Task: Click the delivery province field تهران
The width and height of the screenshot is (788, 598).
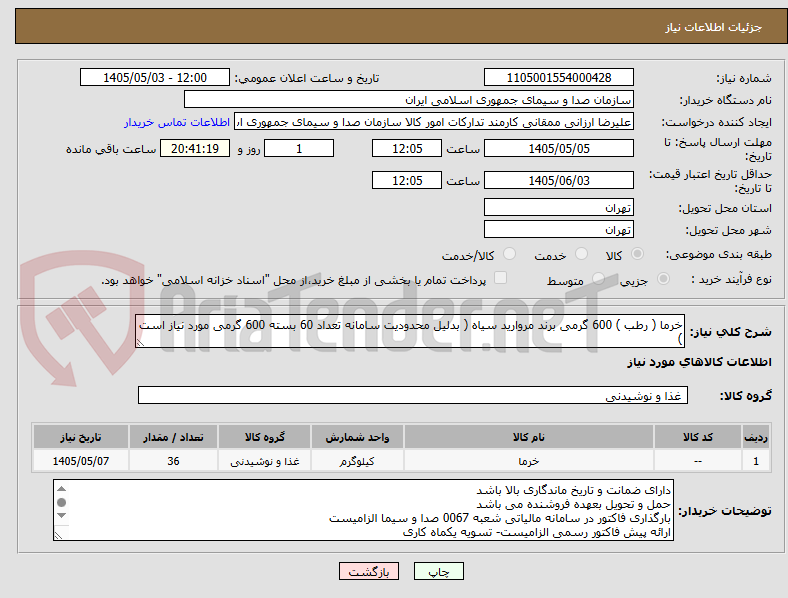Action: point(558,208)
